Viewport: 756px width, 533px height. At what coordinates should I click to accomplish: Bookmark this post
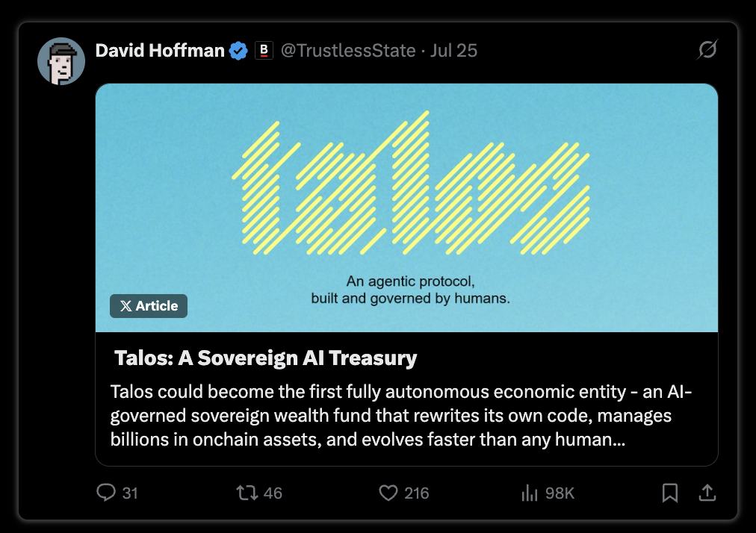(669, 493)
